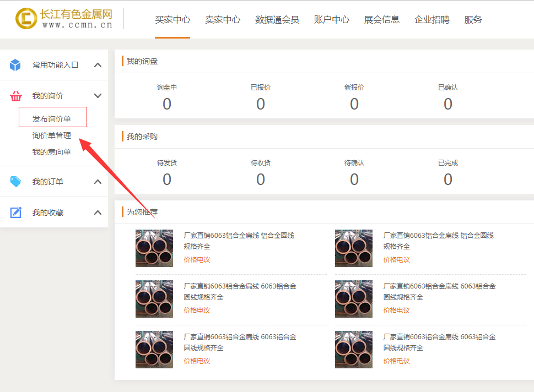Click the blue tag 我的订单 icon
534x392 pixels.
coord(15,182)
